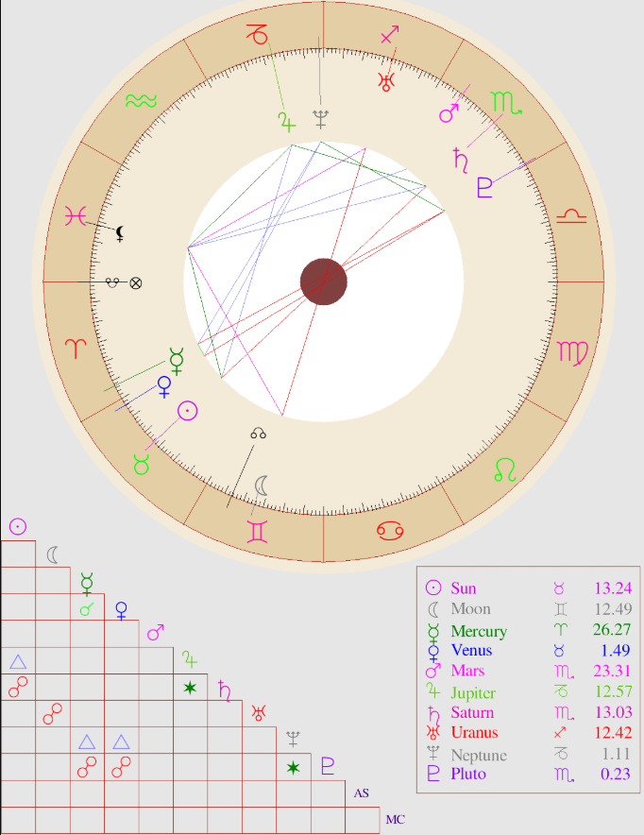Select the Mars glyph inside the chart wheel

449,113
